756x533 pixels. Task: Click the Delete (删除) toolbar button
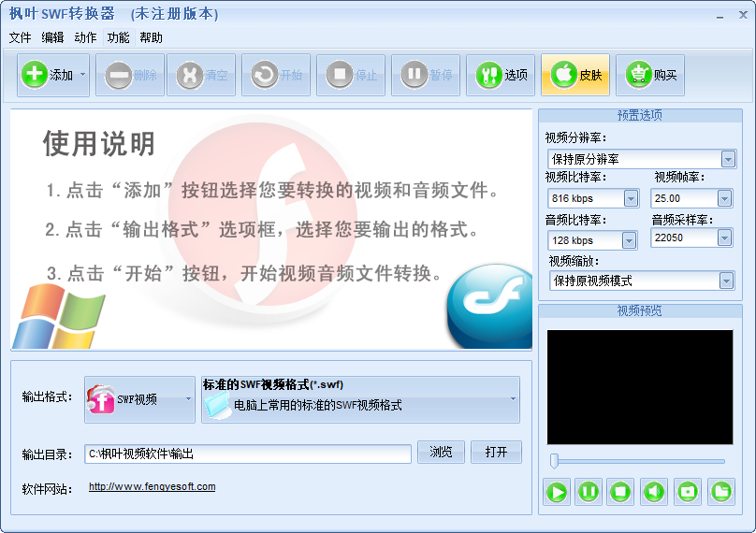click(130, 75)
